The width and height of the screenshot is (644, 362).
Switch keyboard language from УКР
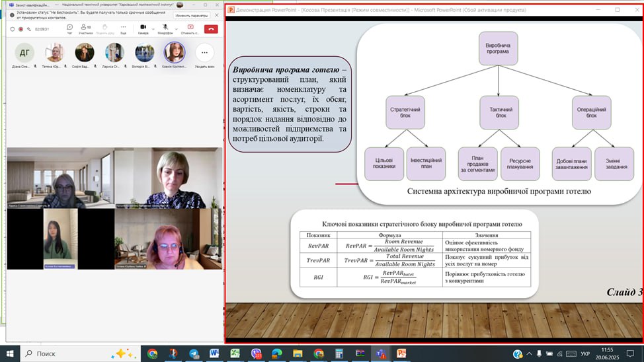(x=585, y=353)
